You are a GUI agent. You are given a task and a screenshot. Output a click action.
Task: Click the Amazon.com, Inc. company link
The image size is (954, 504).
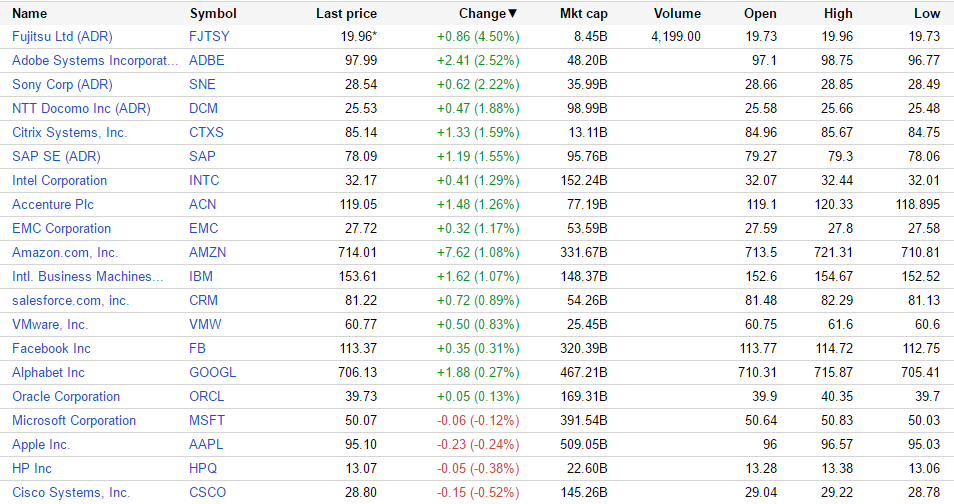(x=65, y=252)
